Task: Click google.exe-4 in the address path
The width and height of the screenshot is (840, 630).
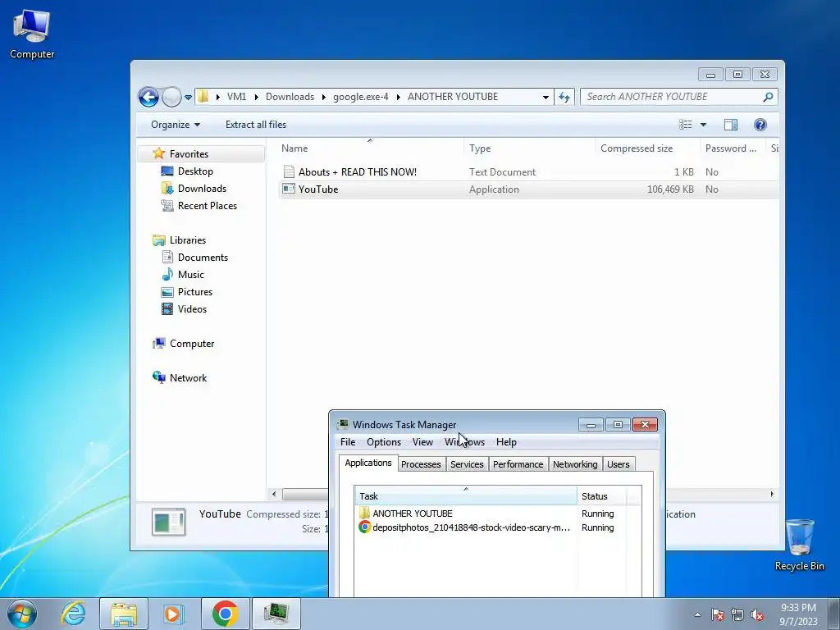Action: 361,97
